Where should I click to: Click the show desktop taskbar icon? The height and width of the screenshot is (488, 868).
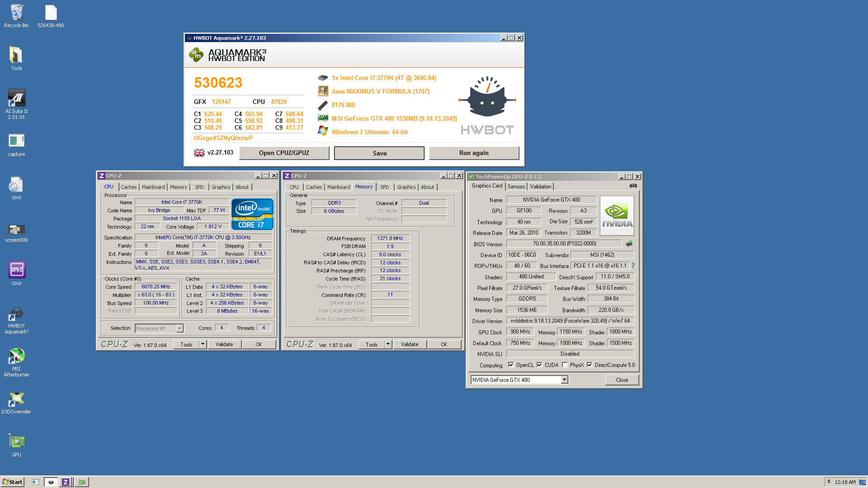click(36, 482)
